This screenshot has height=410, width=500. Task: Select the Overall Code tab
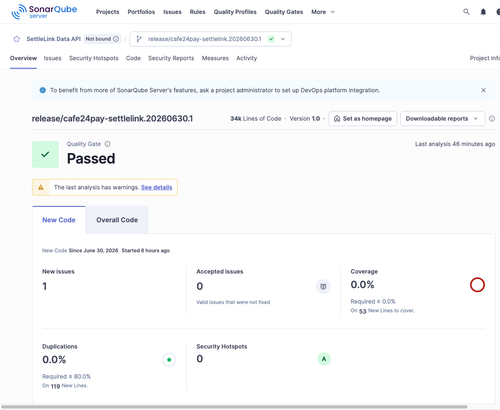tap(117, 220)
